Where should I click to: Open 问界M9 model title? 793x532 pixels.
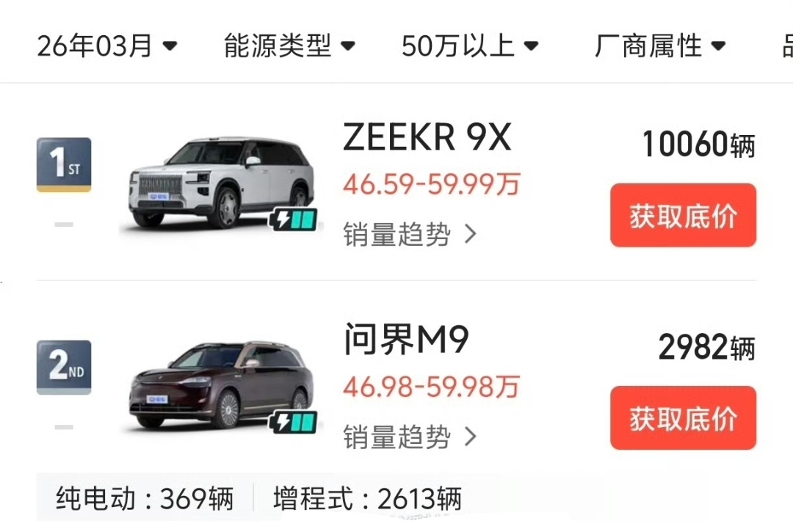(x=406, y=339)
